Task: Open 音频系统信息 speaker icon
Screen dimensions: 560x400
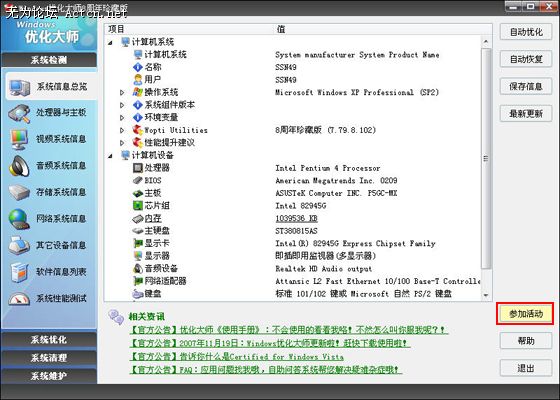Action: point(19,166)
